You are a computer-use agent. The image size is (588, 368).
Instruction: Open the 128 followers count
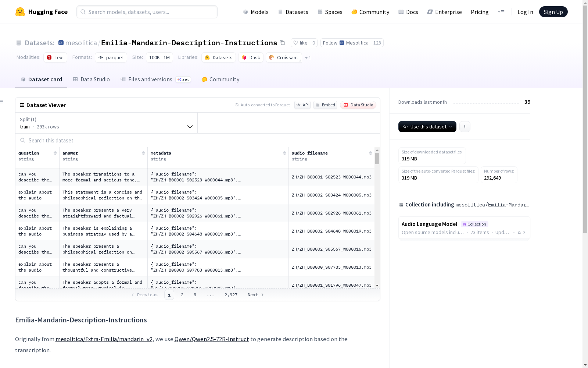[377, 43]
